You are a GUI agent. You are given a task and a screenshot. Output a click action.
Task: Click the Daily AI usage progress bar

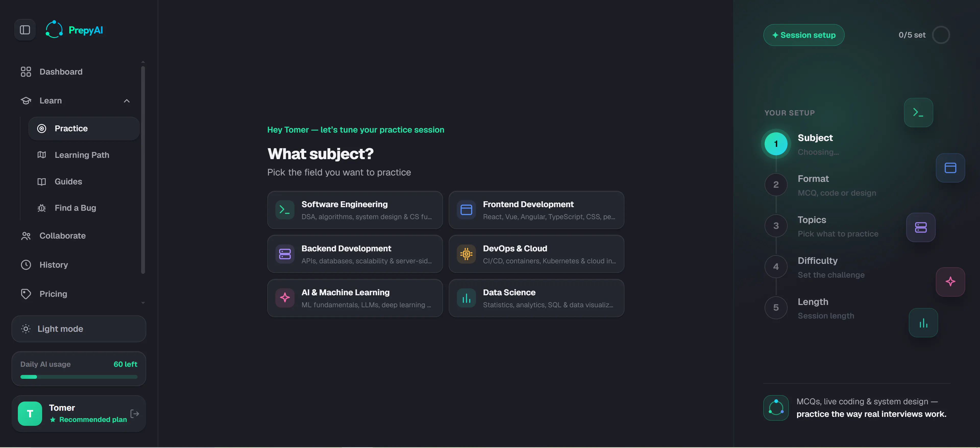point(79,377)
